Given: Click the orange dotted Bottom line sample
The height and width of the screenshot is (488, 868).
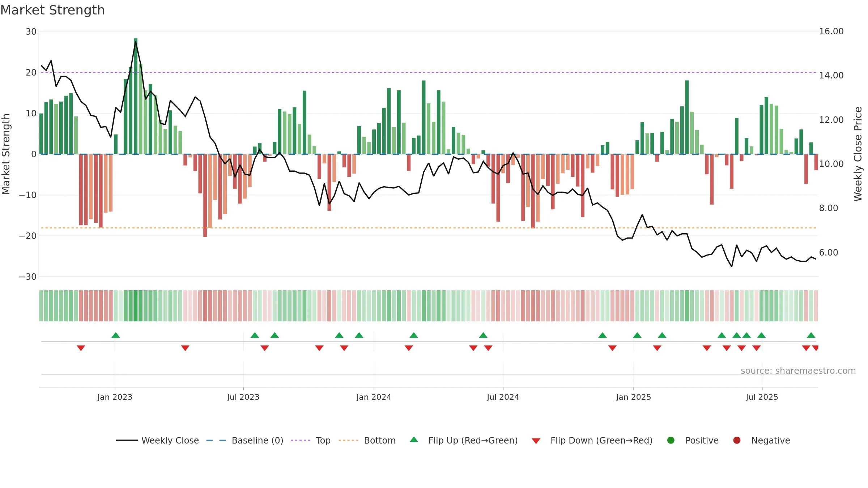Looking at the screenshot, I should point(349,440).
